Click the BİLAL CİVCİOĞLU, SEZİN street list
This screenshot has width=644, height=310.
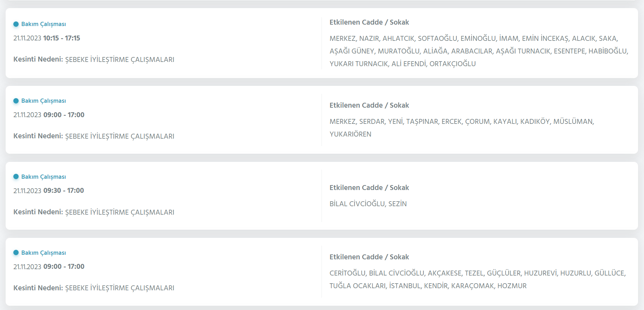click(368, 204)
